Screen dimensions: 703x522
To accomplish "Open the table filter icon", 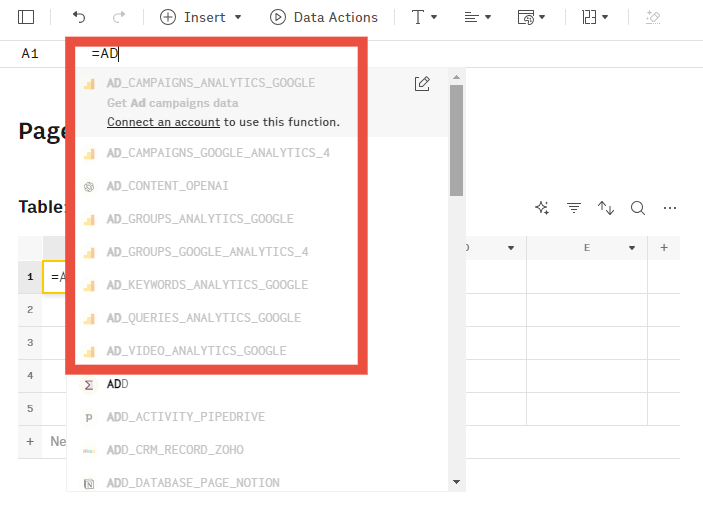I will coord(574,208).
